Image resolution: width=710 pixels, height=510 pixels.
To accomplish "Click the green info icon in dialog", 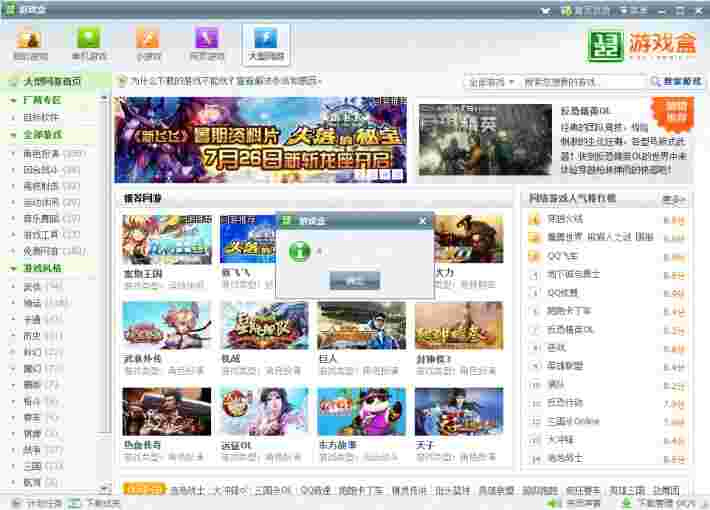I will pyautogui.click(x=299, y=251).
